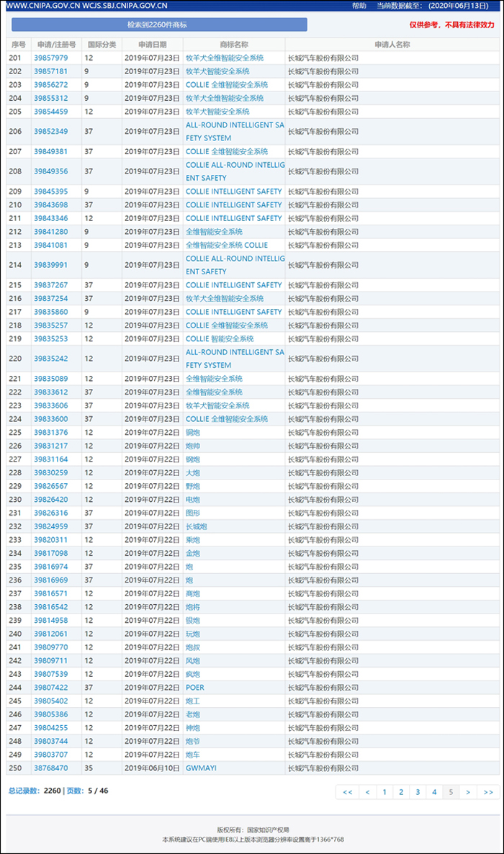The width and height of the screenshot is (504, 854).
Task: Open the 帮助 help link
Action: [x=359, y=6]
